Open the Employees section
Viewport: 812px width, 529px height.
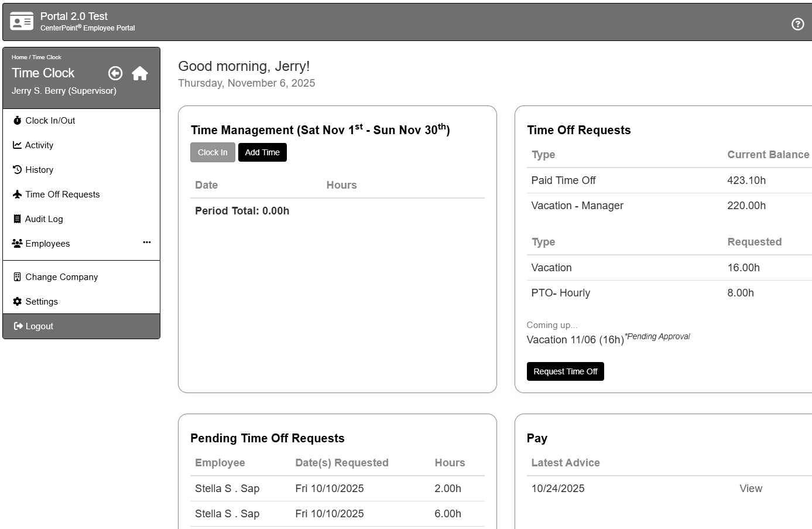click(47, 244)
